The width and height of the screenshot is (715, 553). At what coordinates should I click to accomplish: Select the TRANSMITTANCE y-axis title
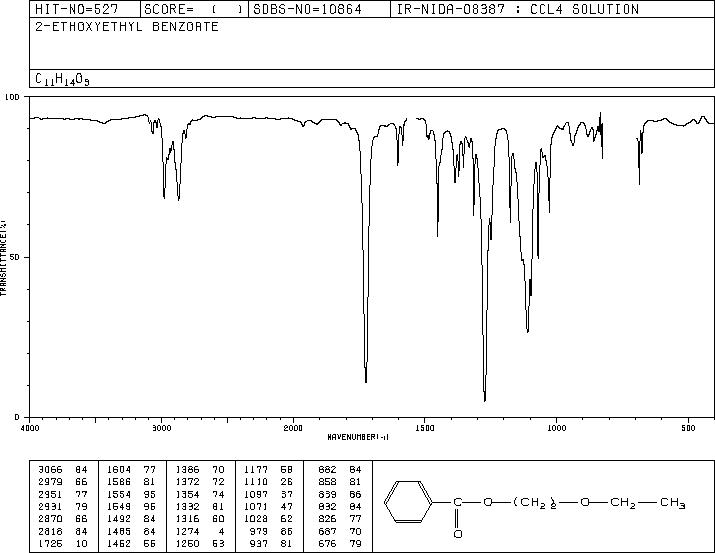coord(3,258)
